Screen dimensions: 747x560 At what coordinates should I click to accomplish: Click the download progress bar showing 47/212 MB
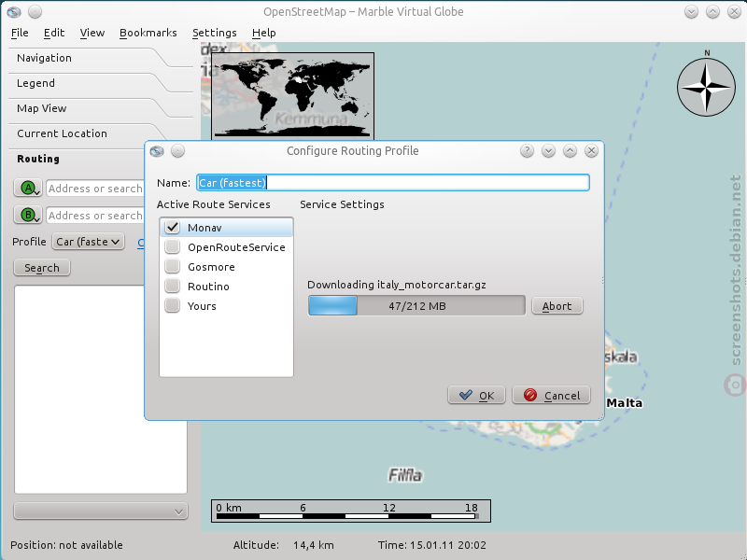pyautogui.click(x=416, y=306)
